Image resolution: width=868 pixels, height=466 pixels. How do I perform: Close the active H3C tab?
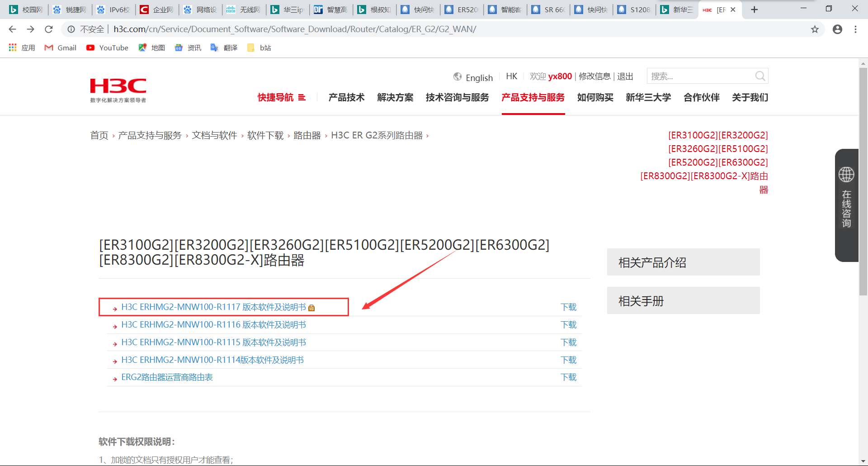pos(733,10)
